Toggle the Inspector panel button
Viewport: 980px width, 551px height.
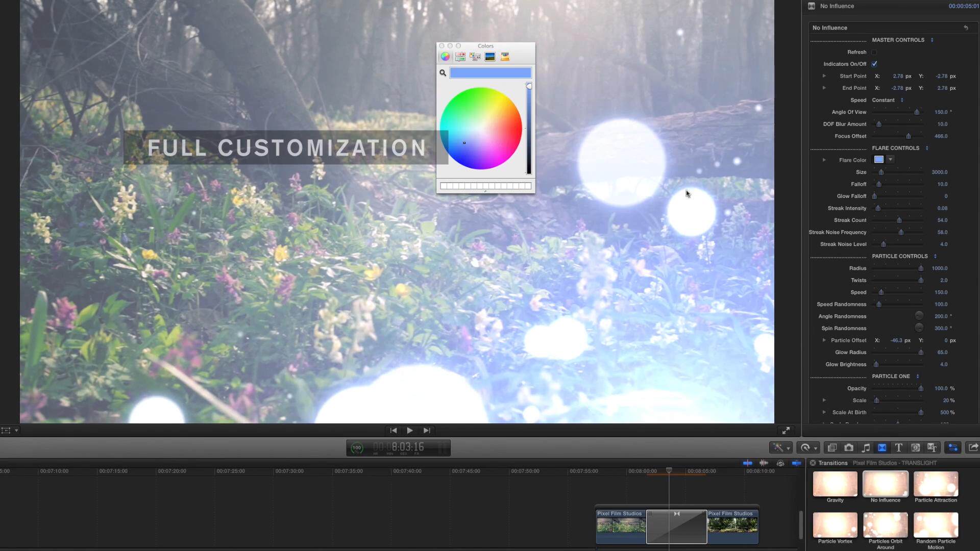tap(952, 447)
